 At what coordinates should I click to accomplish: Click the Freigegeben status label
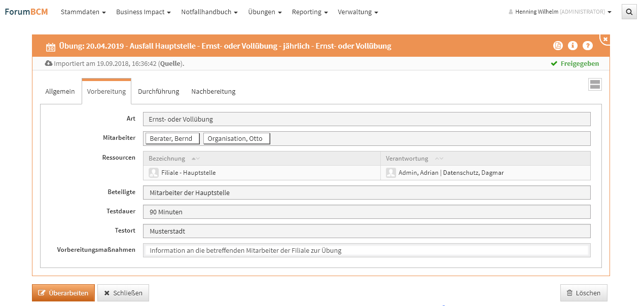(x=575, y=64)
